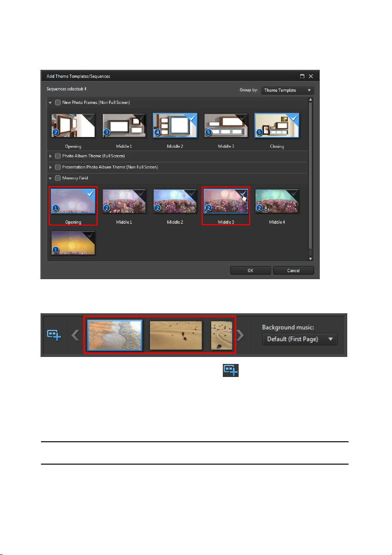Select Memory Field Middle 1 thumbnail
This screenshot has height=555, width=392.
[124, 201]
